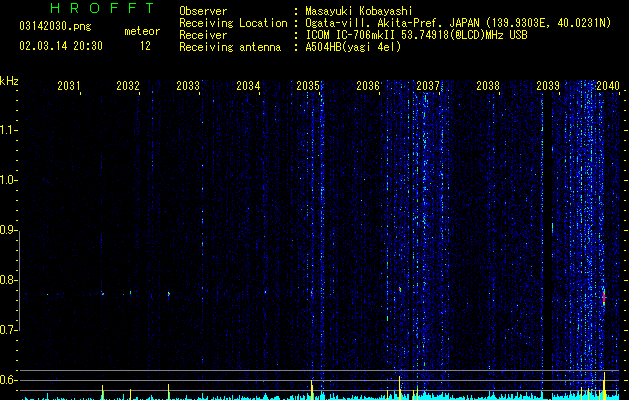Click the red meteor echo near 2040
Viewport: 629px width, 400px height.
point(604,297)
